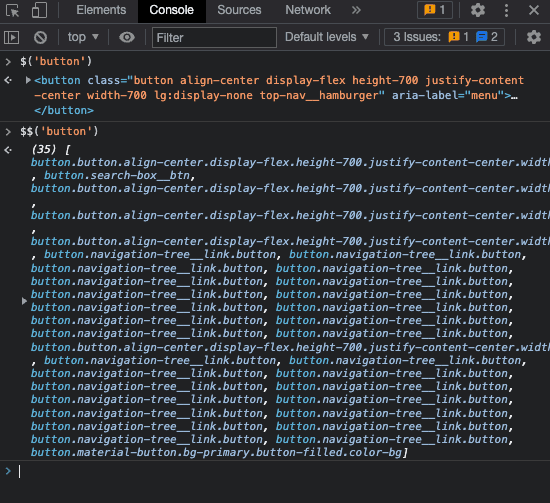Viewport: 550px width, 503px height.
Task: Click the warning issues counter badge
Action: [x=435, y=10]
